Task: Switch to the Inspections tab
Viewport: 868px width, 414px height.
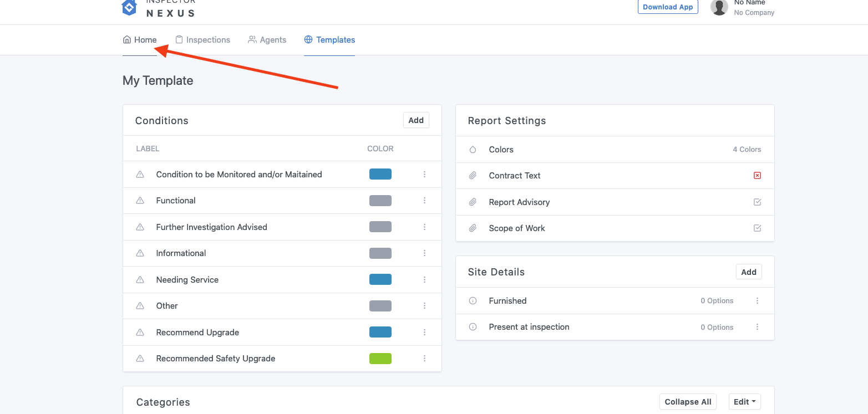Action: click(202, 40)
